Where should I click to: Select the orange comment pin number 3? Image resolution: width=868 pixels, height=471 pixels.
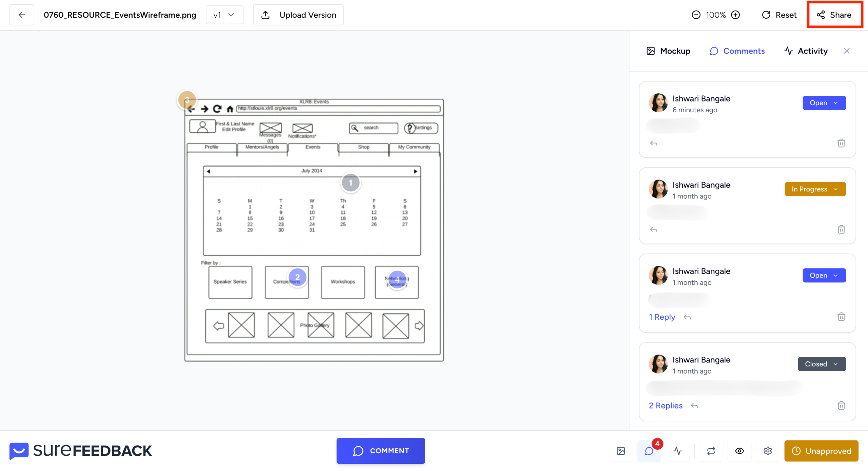click(x=187, y=100)
